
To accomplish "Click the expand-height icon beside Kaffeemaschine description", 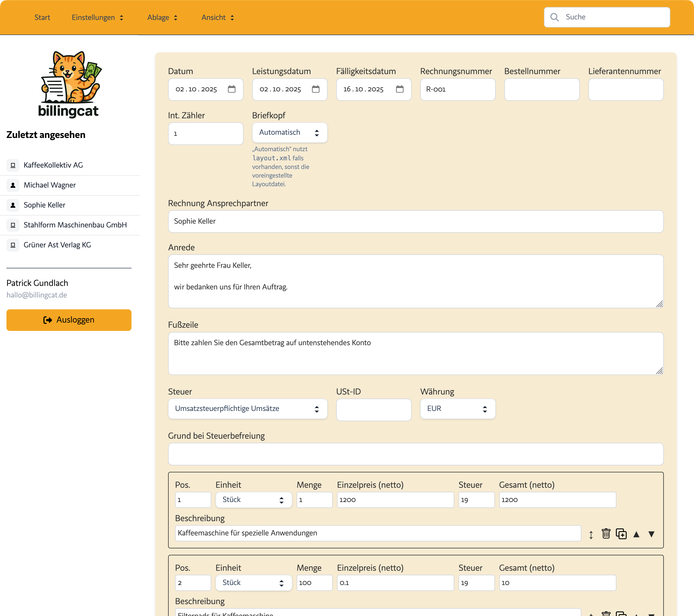I will (x=591, y=535).
